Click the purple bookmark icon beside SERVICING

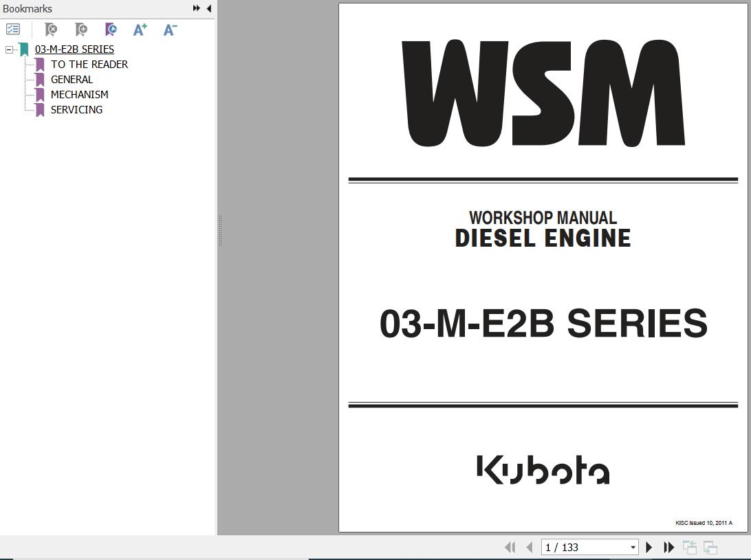[40, 110]
